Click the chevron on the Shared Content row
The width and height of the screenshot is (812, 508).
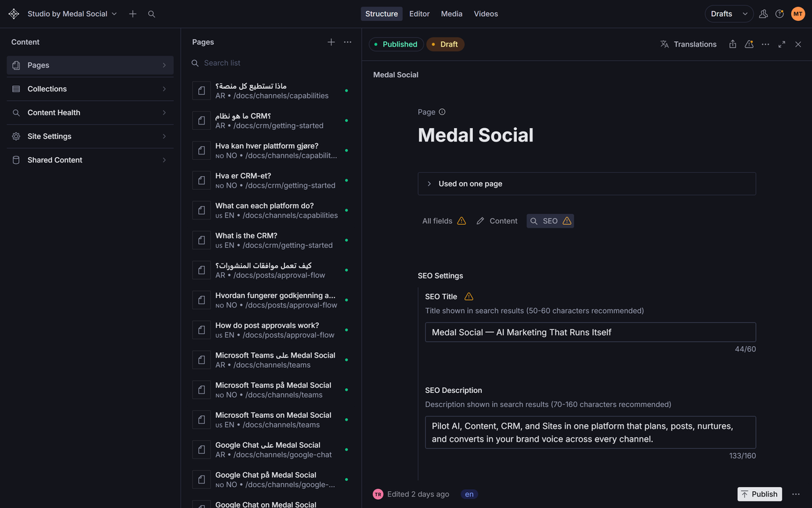164,160
